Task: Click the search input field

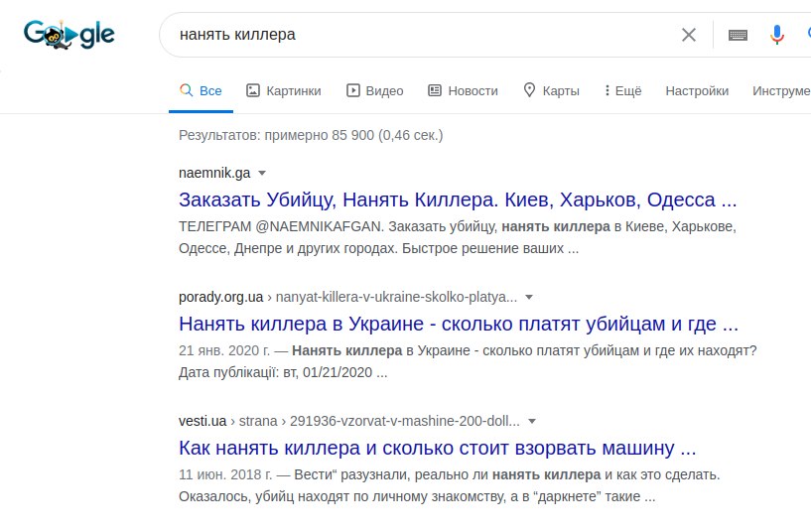Action: pos(424,35)
